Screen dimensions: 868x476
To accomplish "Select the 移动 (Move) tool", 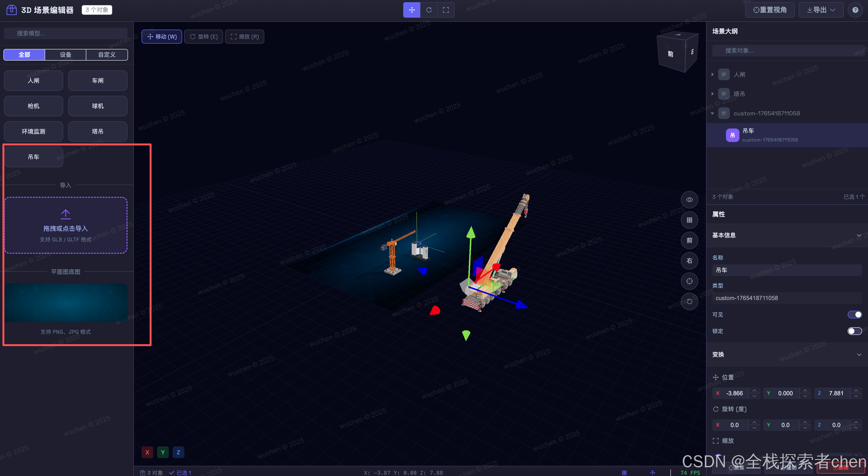I will 161,36.
